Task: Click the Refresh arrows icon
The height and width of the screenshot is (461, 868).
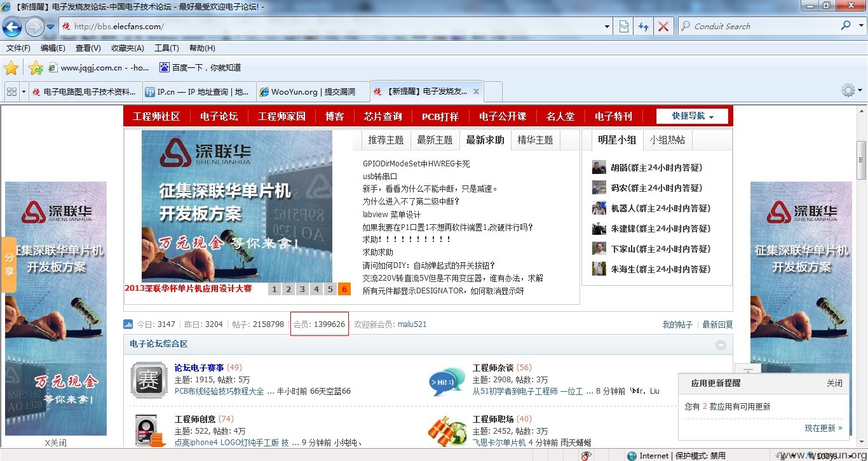Action: click(644, 27)
